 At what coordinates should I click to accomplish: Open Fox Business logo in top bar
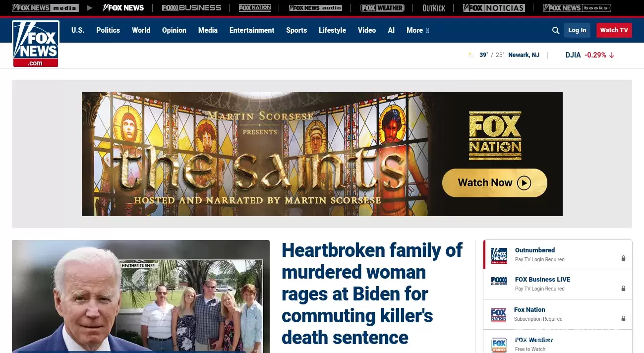[191, 8]
